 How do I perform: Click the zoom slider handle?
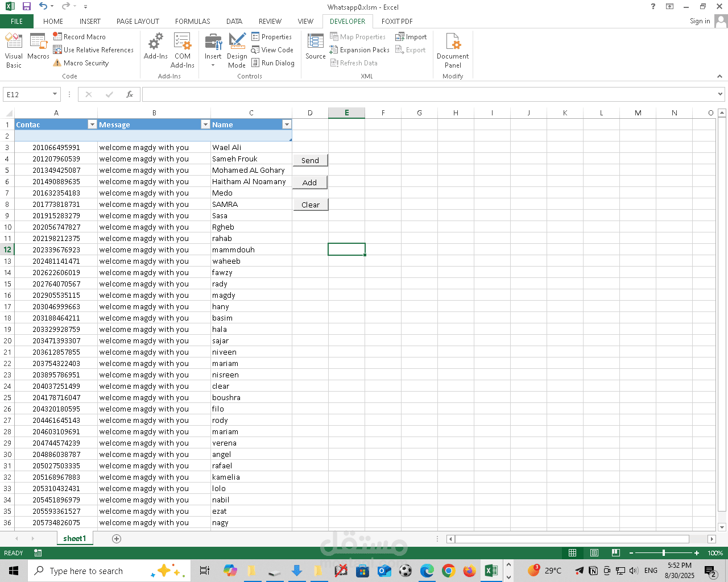(663, 553)
